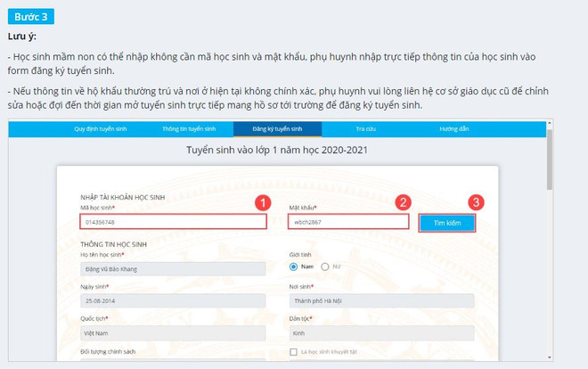The height and width of the screenshot is (369, 588).
Task: Tick the Là học sinh khuyết tật checkbox
Action: point(294,353)
